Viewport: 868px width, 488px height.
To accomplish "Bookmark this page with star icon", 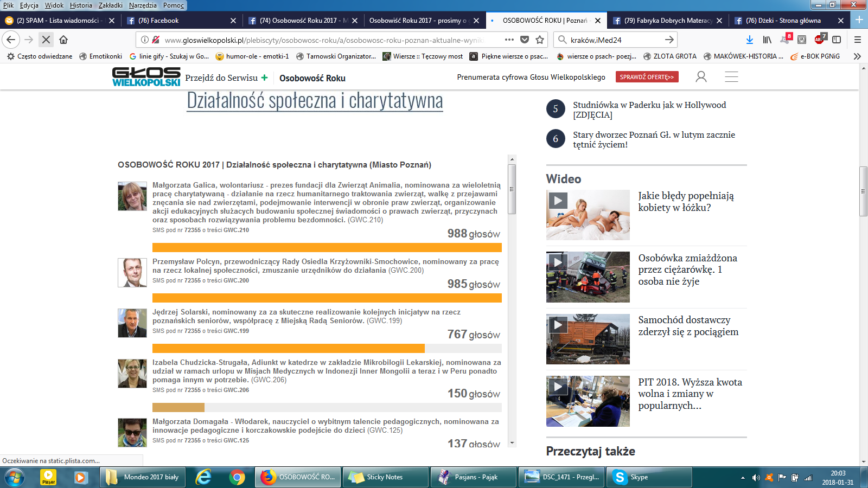I will coord(540,40).
